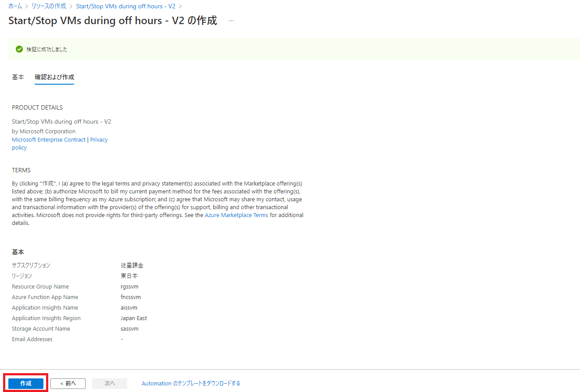The width and height of the screenshot is (580, 392).
Task: Navigate to ホーム via breadcrumb
Action: (15, 6)
